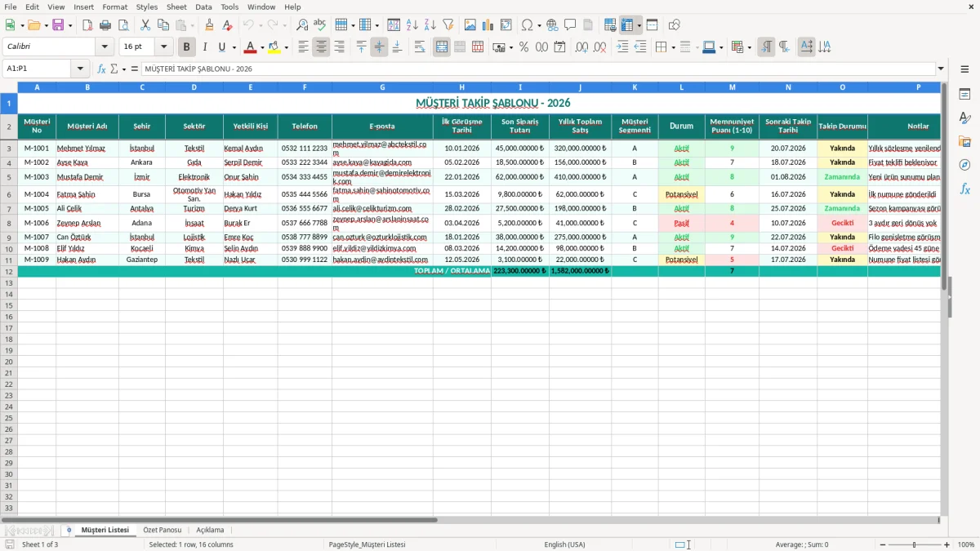Clear direct formatting icon
The height and width of the screenshot is (551, 980).
click(228, 25)
